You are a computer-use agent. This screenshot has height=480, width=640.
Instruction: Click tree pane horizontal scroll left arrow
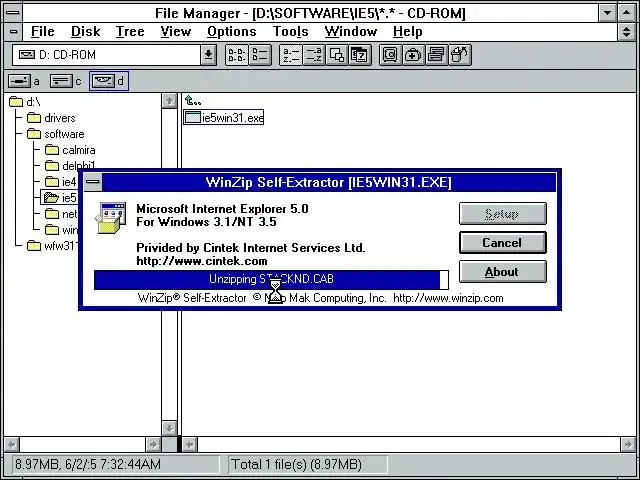(x=11, y=444)
